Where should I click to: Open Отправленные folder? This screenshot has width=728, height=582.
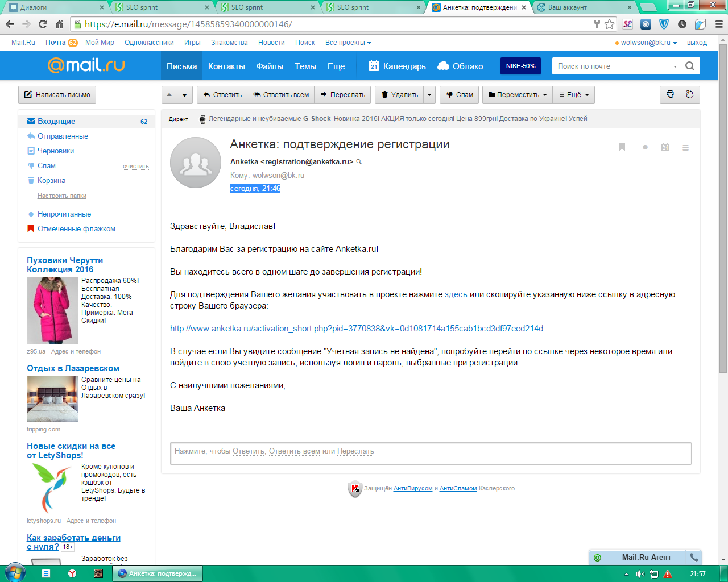tap(63, 136)
